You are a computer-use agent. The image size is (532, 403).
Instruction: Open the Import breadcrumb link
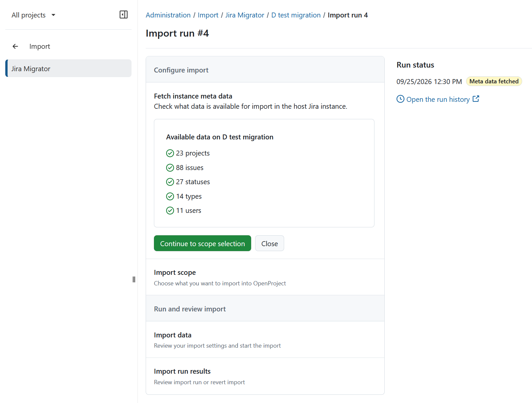208,15
